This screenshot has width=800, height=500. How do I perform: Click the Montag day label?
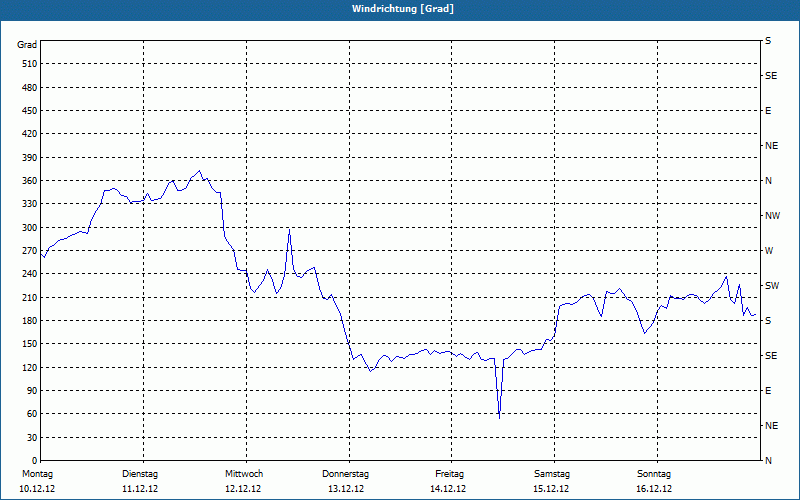click(37, 474)
